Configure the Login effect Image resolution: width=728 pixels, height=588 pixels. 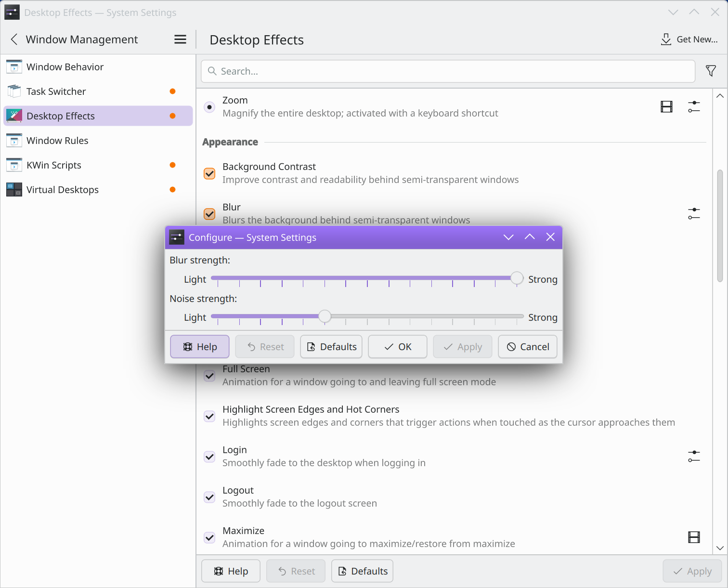(x=694, y=456)
